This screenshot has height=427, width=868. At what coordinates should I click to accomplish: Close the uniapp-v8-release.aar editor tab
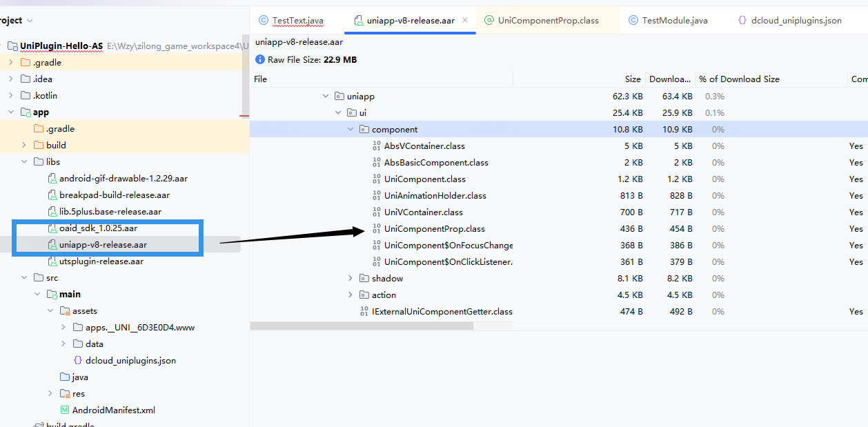466,21
